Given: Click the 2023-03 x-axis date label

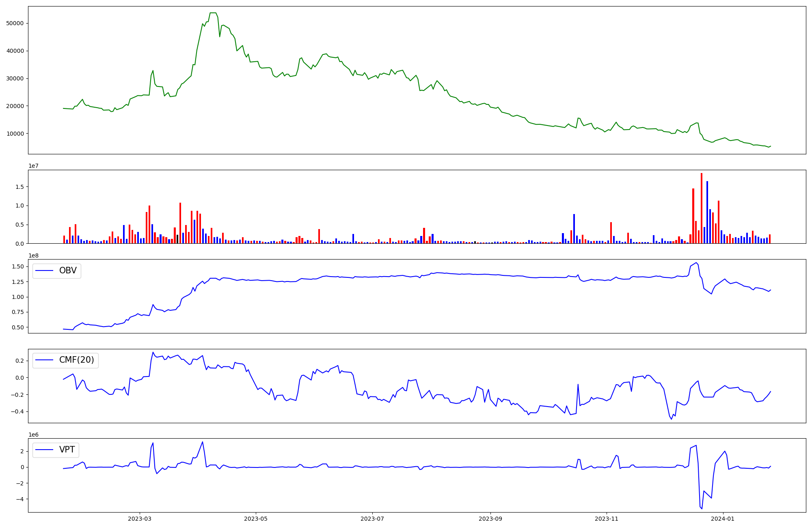Looking at the screenshot, I should point(140,519).
